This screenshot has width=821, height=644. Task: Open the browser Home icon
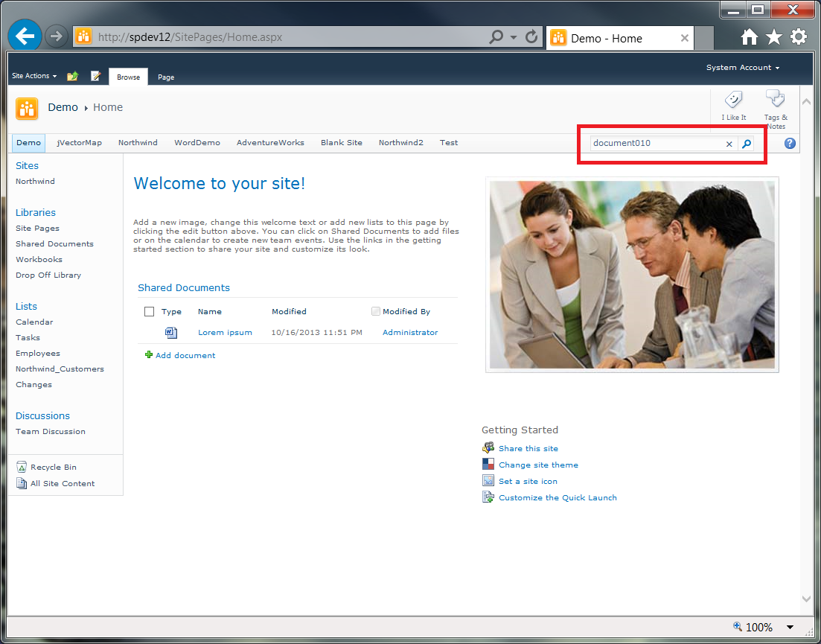750,36
